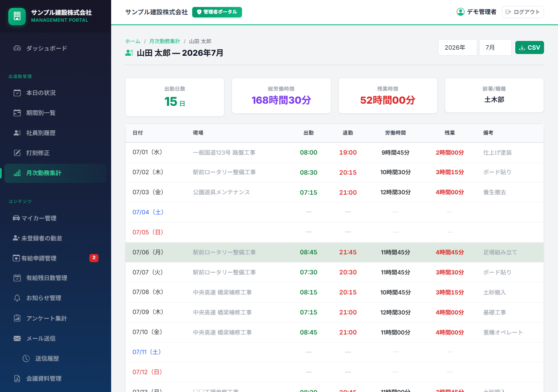Click 11時間00分 work time on 07/10
Screen dimensions: 558x392
pos(395,332)
